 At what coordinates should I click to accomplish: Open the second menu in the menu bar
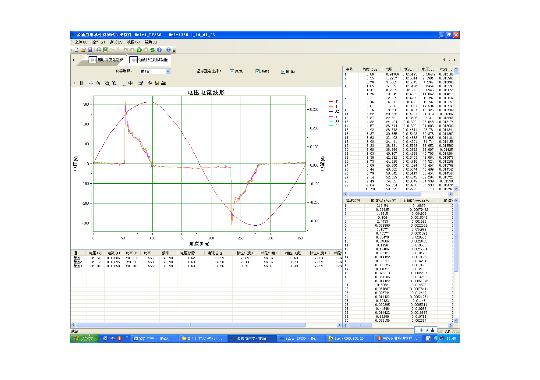point(98,42)
